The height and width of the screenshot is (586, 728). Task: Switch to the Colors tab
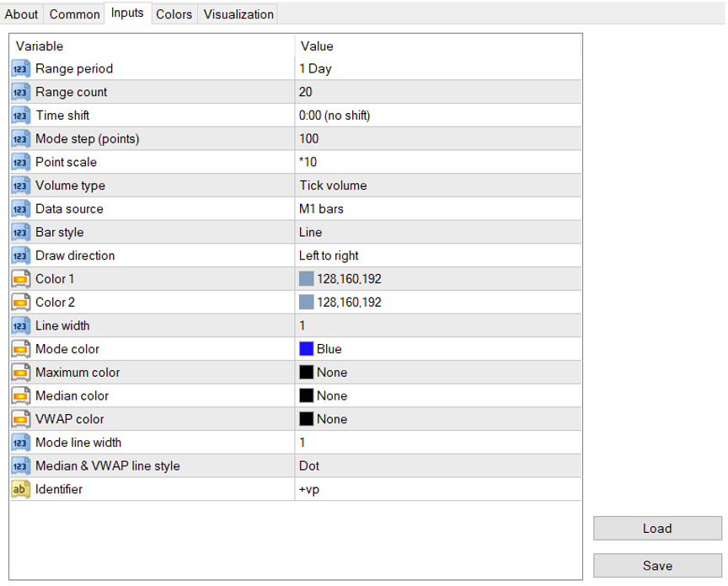(x=174, y=14)
